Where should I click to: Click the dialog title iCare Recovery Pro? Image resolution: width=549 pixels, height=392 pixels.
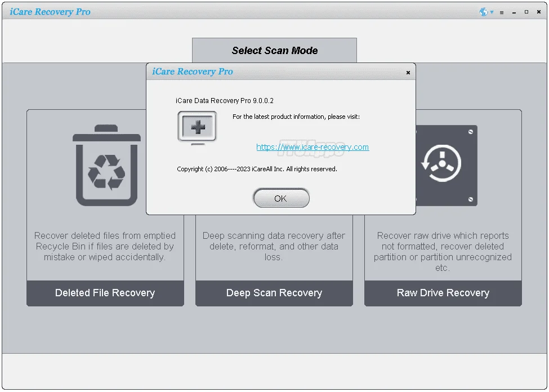pyautogui.click(x=192, y=72)
